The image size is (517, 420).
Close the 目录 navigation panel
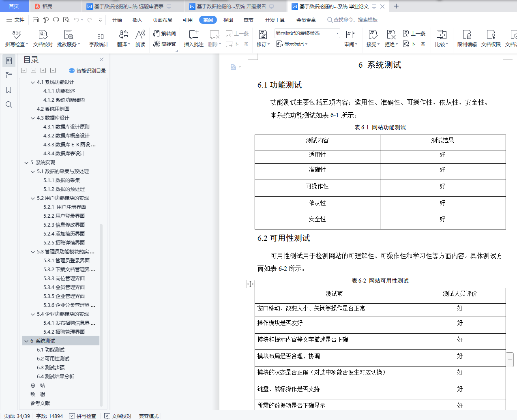coord(101,60)
